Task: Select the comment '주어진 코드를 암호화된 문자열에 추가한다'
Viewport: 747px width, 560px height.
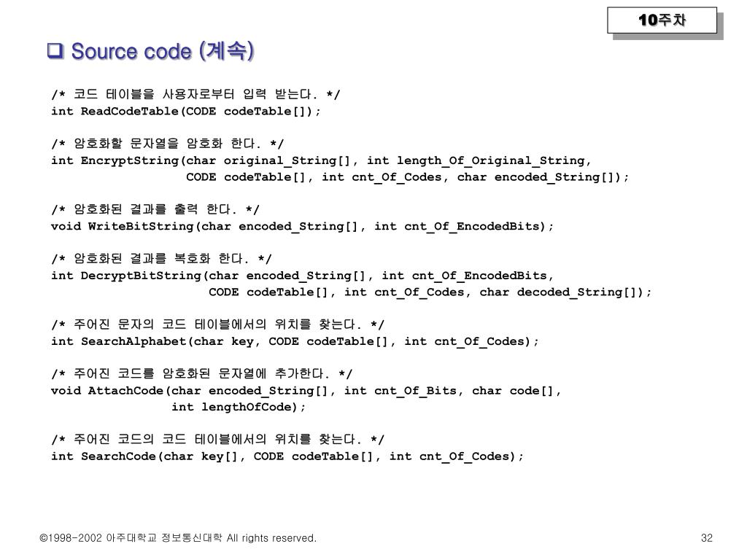Action: [x=202, y=373]
